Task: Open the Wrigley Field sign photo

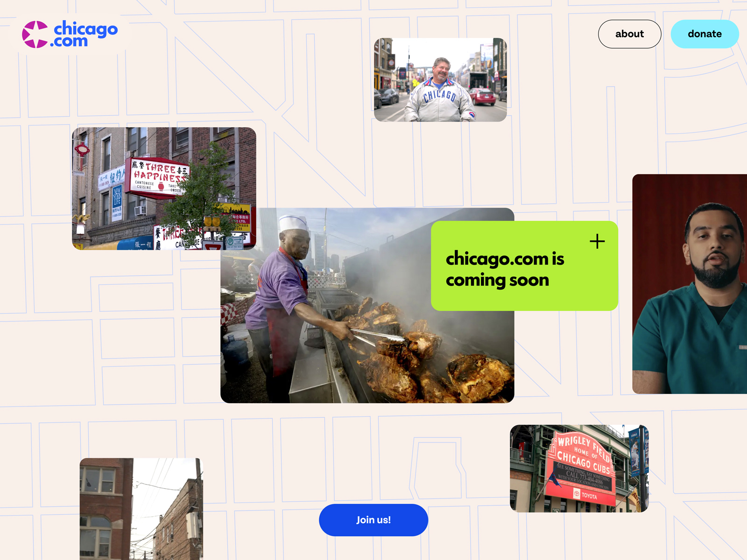Action: pyautogui.click(x=579, y=469)
